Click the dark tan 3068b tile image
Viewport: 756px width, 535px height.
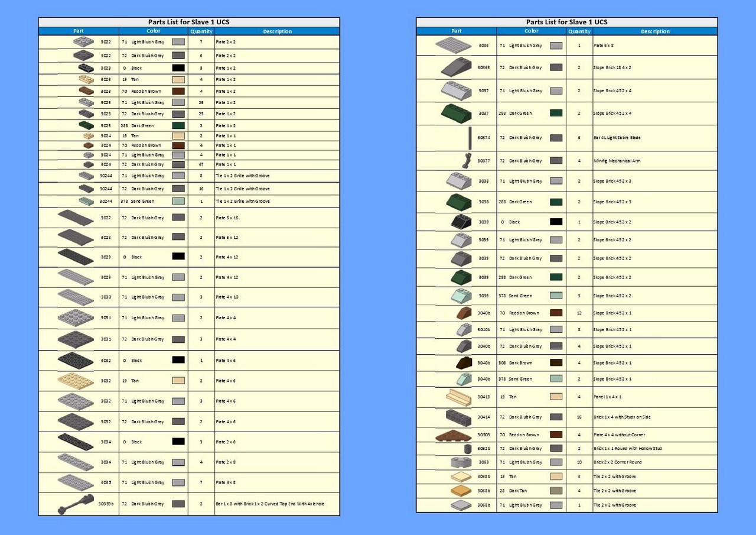pyautogui.click(x=461, y=491)
